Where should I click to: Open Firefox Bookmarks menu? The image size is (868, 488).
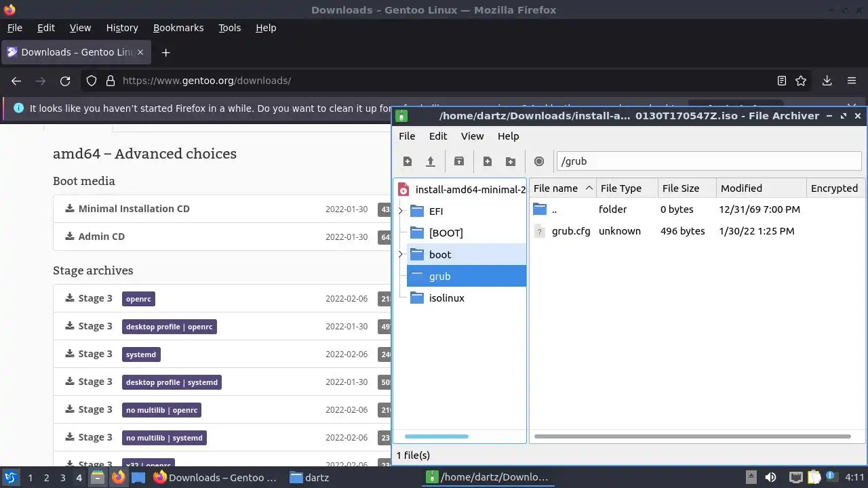click(178, 28)
